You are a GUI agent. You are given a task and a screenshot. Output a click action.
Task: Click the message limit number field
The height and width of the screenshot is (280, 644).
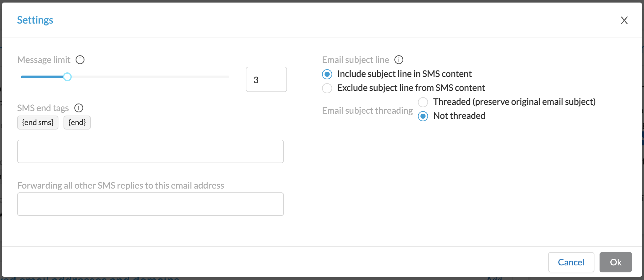click(266, 79)
